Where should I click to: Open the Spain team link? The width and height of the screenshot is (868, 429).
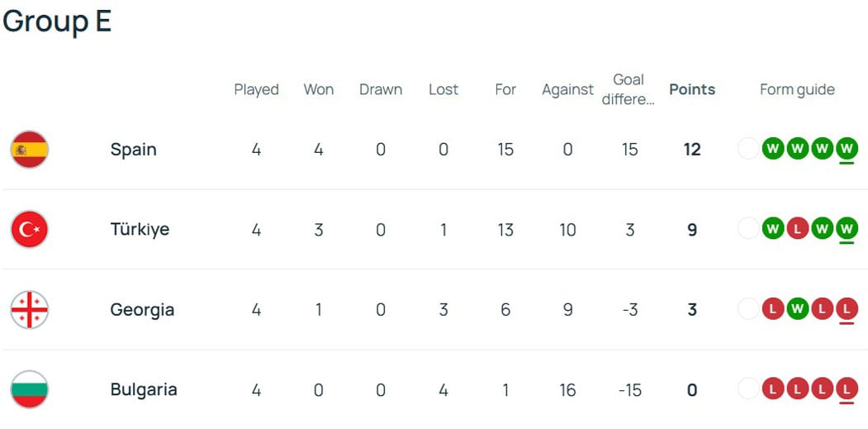coord(133,150)
